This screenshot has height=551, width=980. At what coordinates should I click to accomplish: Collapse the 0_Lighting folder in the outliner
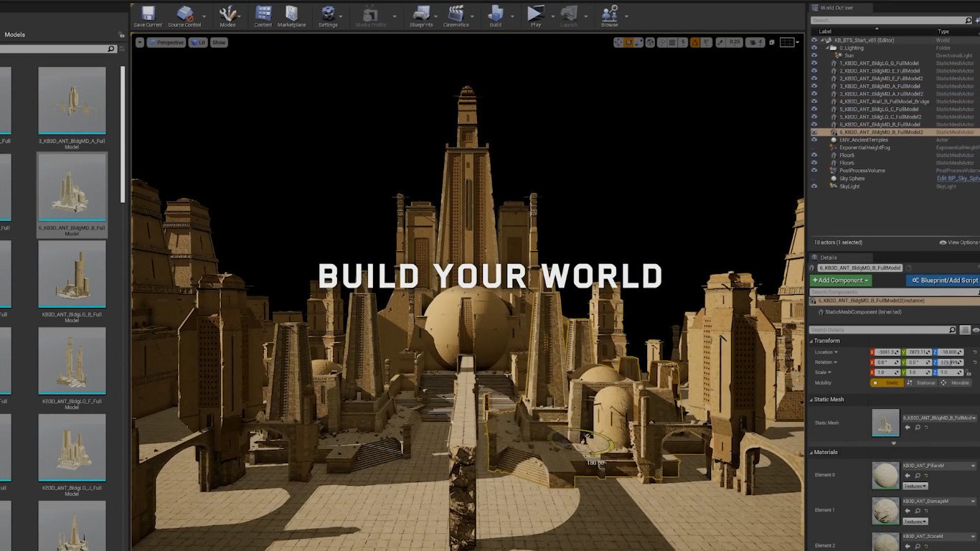point(826,48)
